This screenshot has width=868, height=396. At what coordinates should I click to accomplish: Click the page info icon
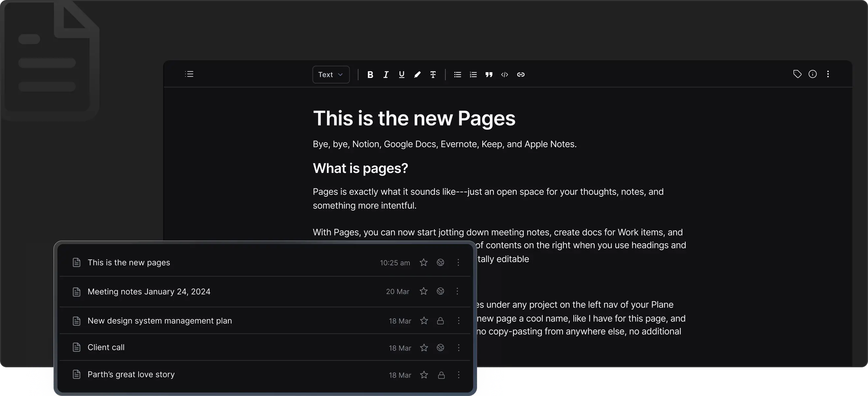click(812, 74)
